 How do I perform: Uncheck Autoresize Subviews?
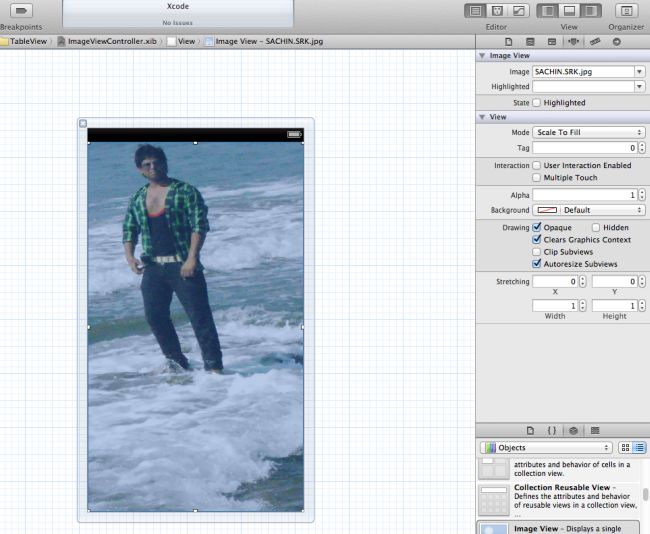point(536,264)
